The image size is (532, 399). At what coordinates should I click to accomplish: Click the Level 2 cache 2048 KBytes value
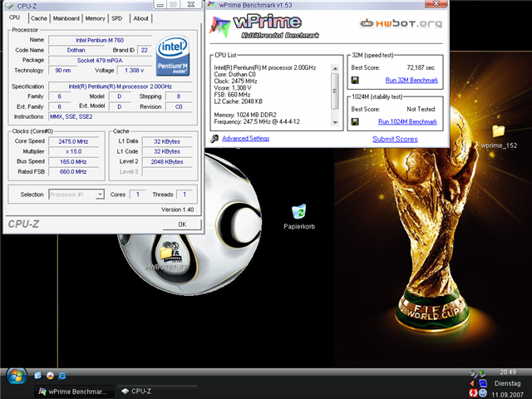167,162
